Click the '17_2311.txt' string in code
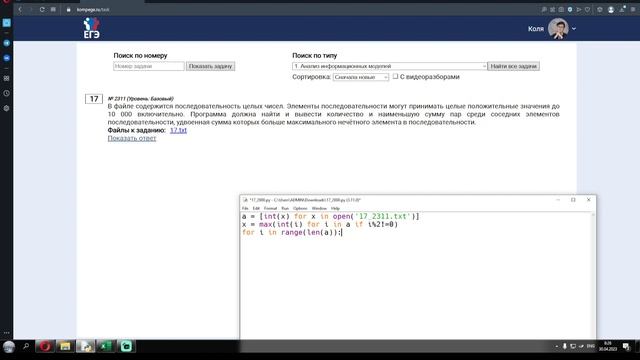 tap(382, 216)
